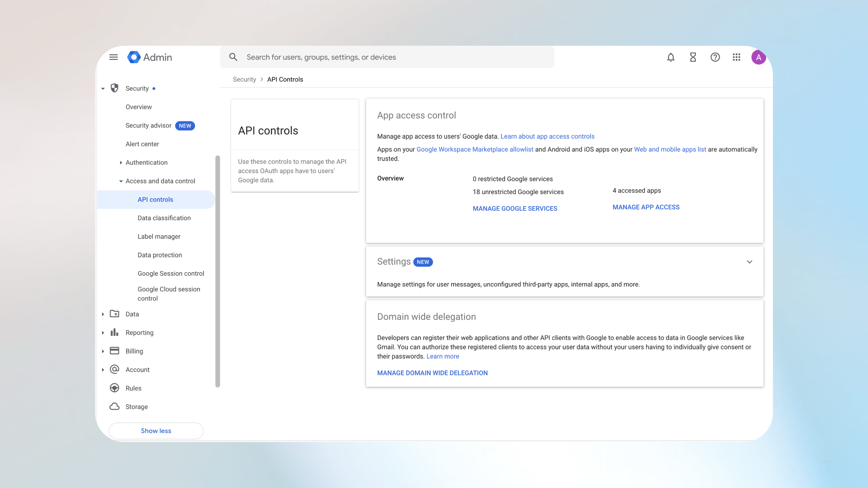This screenshot has width=868, height=488.
Task: Select Data classification in the sidebar
Action: (164, 218)
